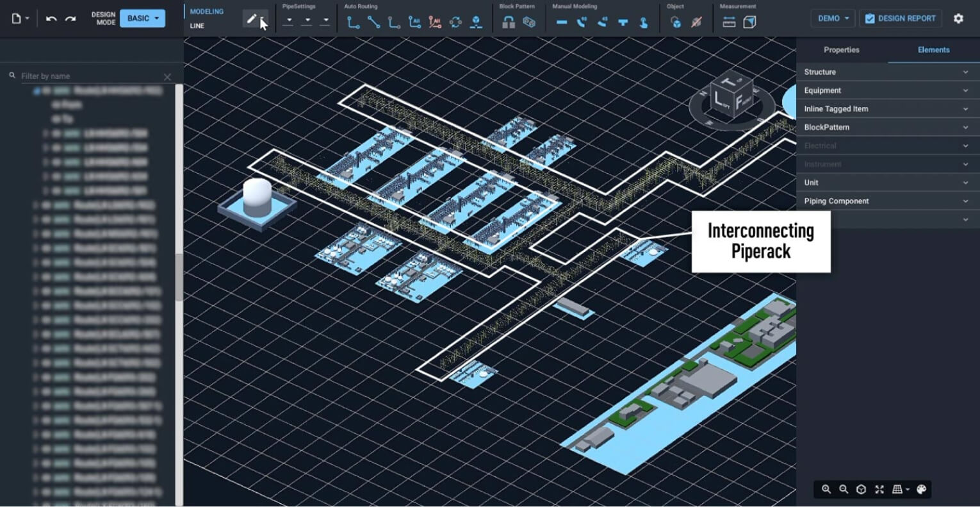Click the white storage tank in the 3D view
This screenshot has width=980, height=507.
point(257,197)
